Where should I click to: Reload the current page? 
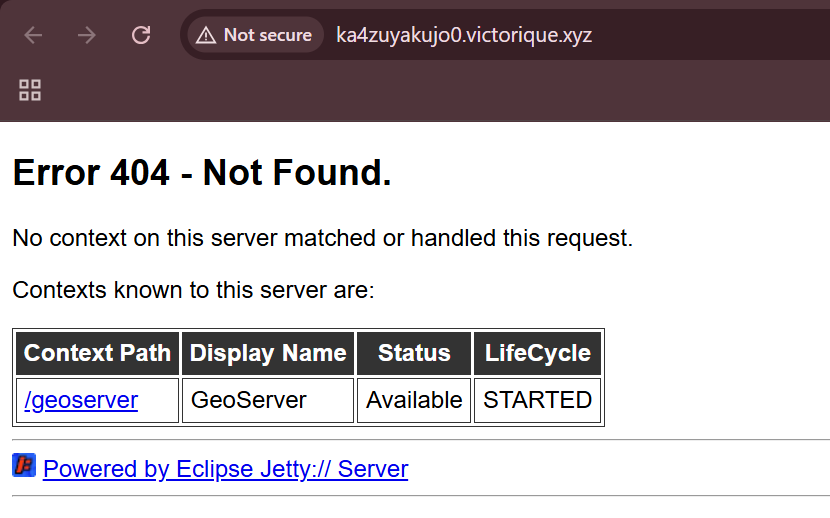(141, 35)
